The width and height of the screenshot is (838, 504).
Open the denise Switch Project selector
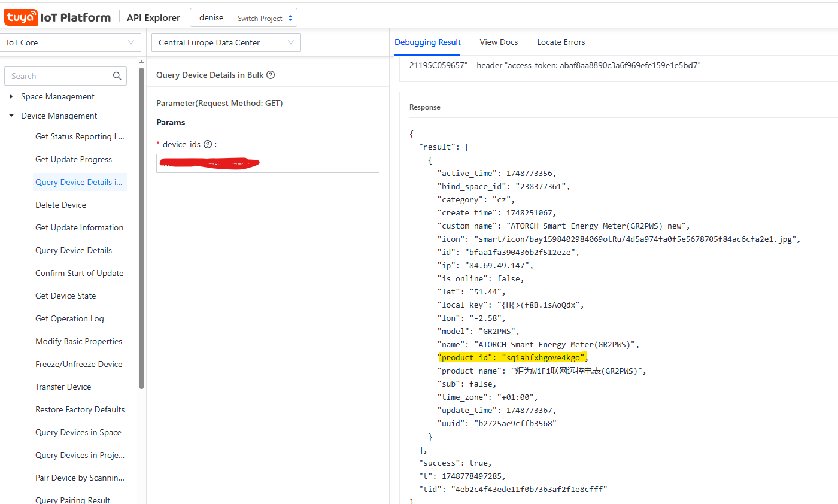(x=244, y=18)
